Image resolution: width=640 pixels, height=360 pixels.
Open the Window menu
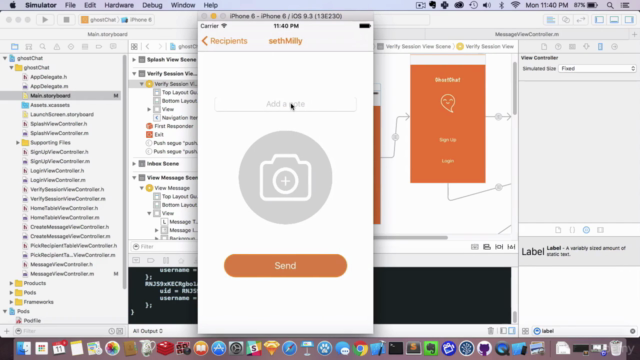click(x=183, y=5)
